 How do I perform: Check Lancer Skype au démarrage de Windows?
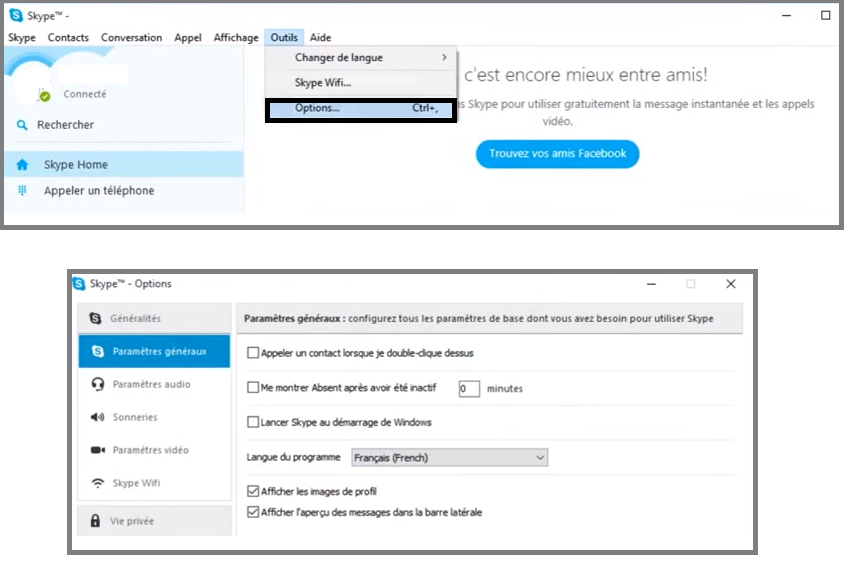coord(253,422)
